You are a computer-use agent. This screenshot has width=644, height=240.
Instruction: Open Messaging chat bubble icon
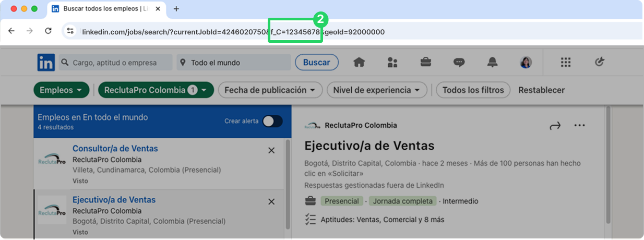[x=459, y=63]
